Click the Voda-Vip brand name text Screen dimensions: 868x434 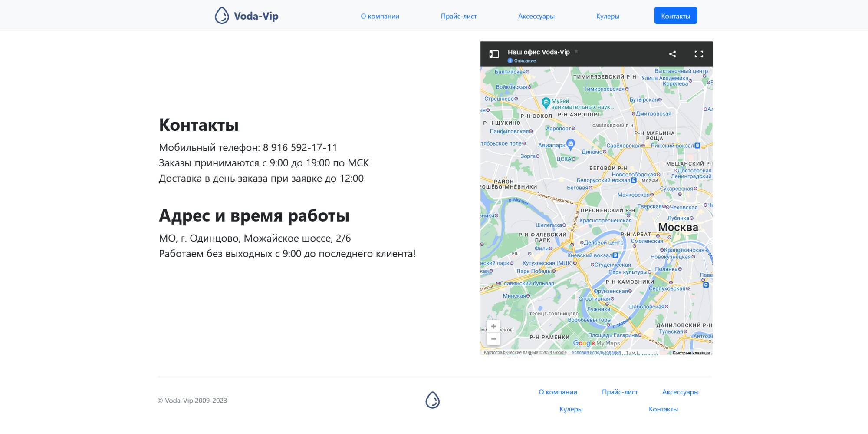[x=256, y=16]
